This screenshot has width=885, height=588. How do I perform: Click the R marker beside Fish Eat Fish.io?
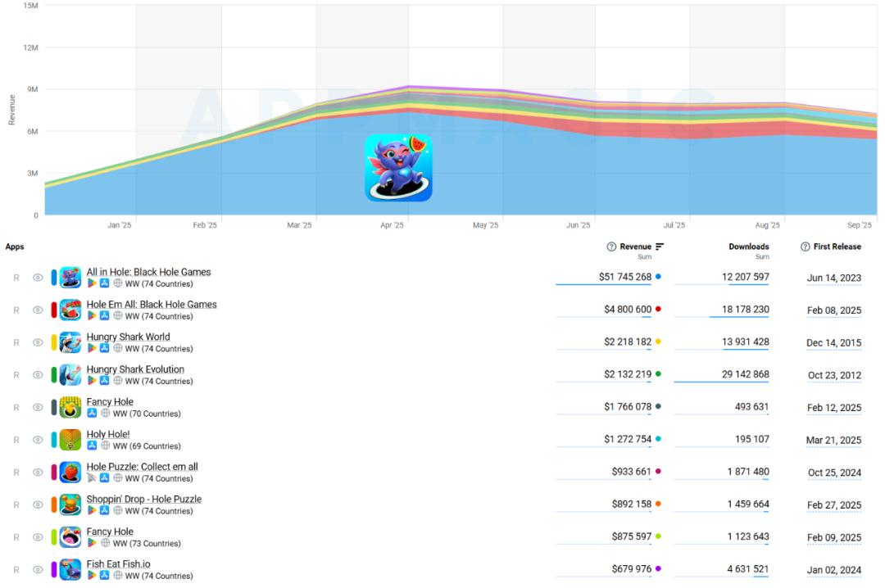point(16,569)
